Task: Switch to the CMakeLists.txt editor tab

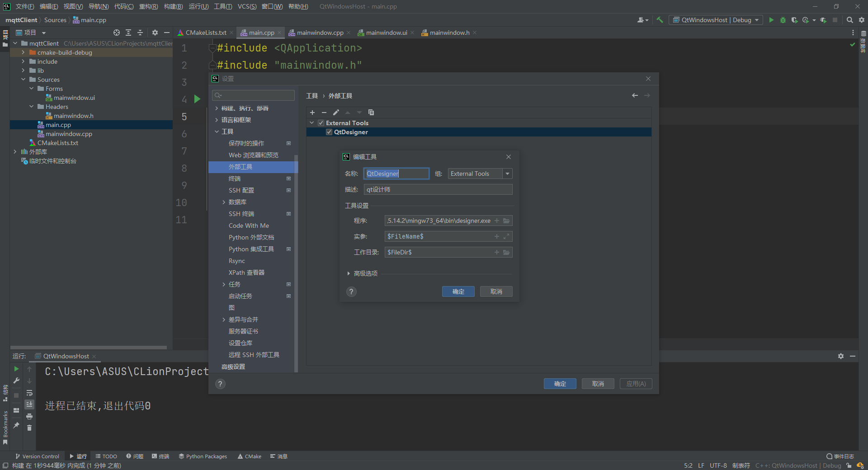Action: [x=206, y=33]
